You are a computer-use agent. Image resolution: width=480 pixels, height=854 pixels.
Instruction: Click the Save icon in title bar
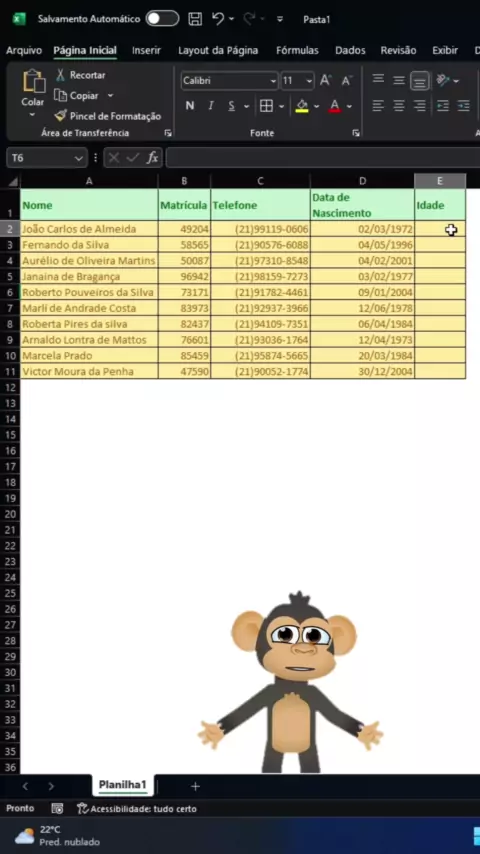pyautogui.click(x=195, y=19)
